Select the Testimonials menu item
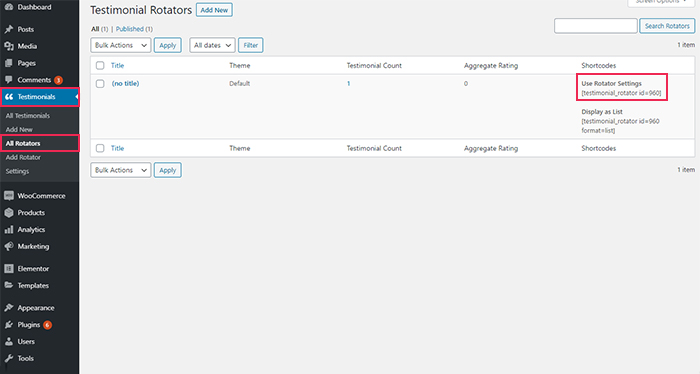Viewport: 700px width, 374px height. pyautogui.click(x=39, y=97)
